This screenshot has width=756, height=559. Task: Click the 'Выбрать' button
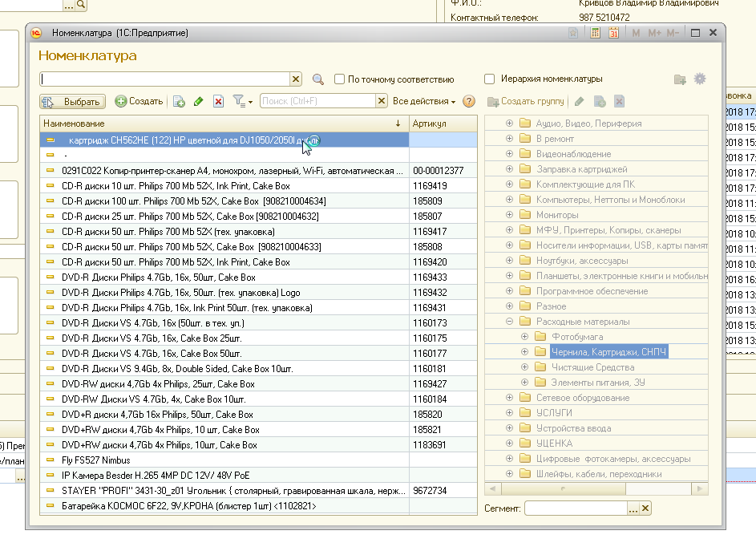[x=72, y=102]
